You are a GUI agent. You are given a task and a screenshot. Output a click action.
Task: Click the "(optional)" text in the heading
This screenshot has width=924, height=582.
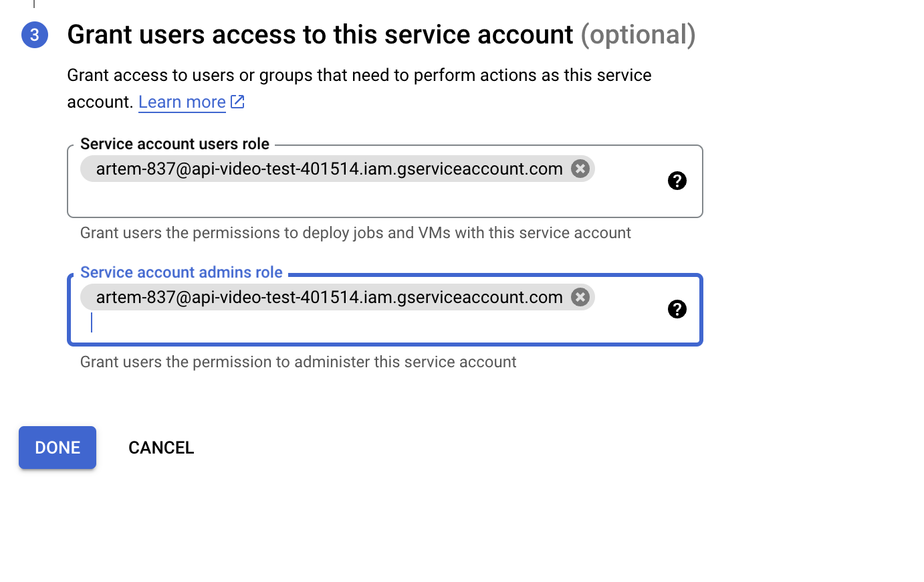[x=638, y=35]
